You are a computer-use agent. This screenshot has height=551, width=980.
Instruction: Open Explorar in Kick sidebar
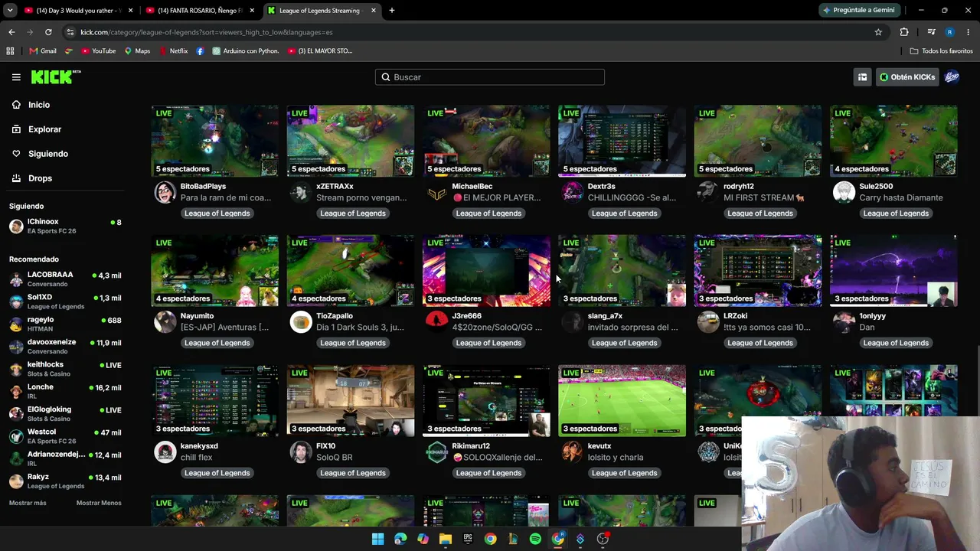click(44, 129)
